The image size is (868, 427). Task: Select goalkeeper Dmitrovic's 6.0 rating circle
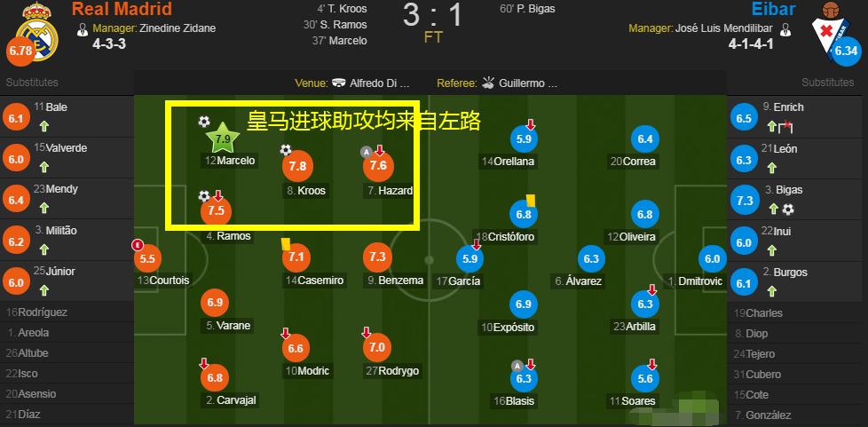[x=713, y=258]
